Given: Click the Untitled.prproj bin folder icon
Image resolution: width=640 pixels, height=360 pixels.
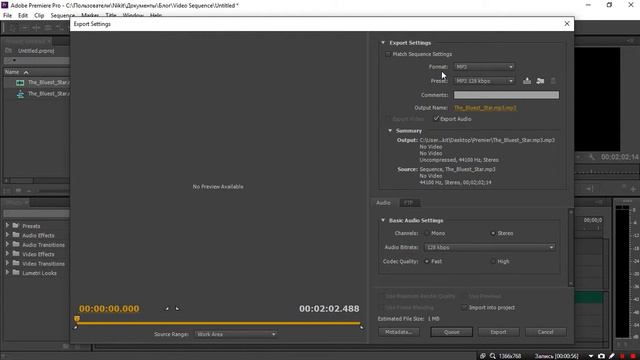Looking at the screenshot, I should click(x=8, y=51).
